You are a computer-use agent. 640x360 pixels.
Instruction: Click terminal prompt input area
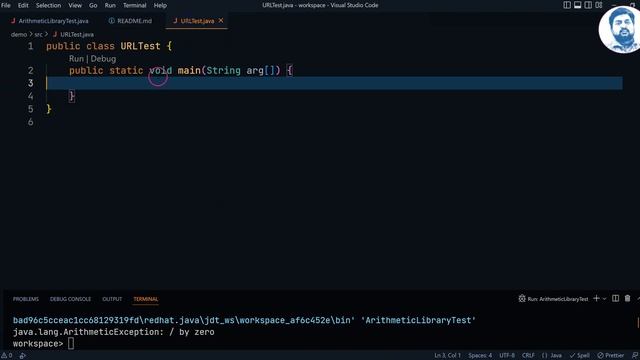point(71,344)
